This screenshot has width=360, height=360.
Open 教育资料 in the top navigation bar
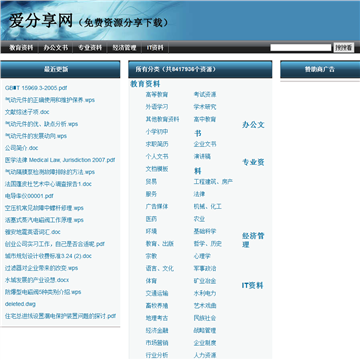[21, 48]
